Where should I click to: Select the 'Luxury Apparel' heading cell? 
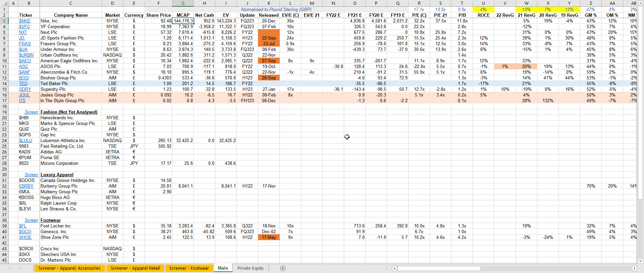click(70, 175)
